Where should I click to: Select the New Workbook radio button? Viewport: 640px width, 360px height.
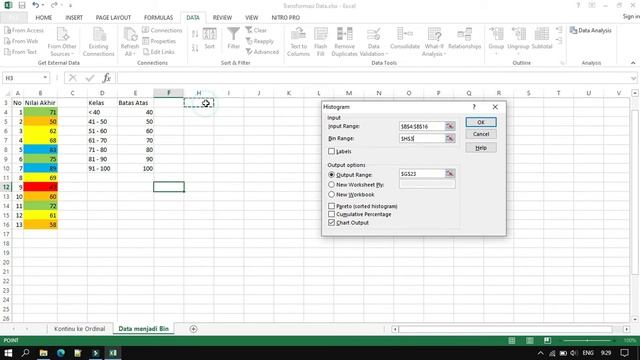point(331,195)
